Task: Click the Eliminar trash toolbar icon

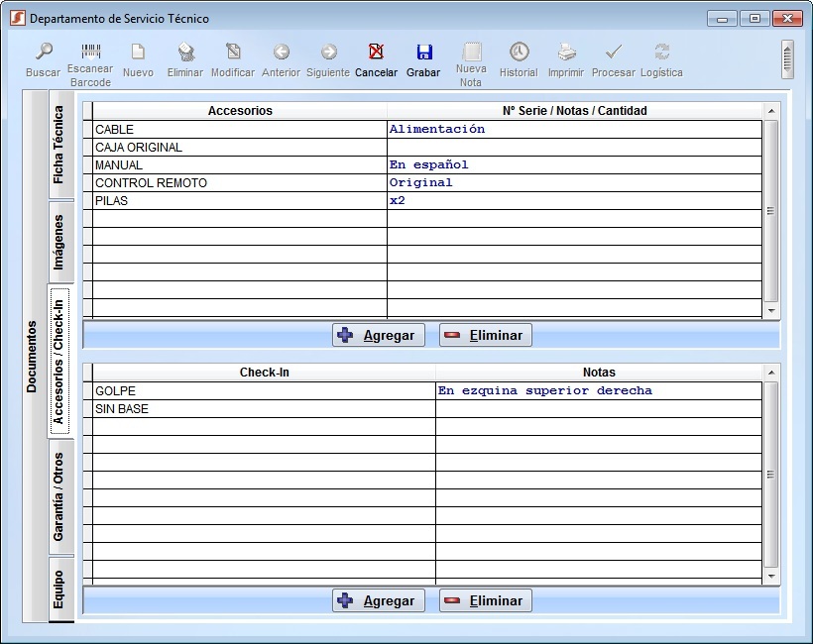Action: [185, 52]
